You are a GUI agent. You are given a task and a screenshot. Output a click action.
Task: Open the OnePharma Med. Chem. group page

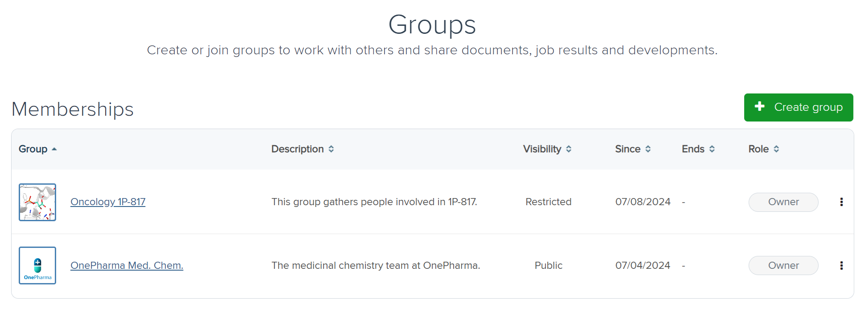pyautogui.click(x=127, y=265)
